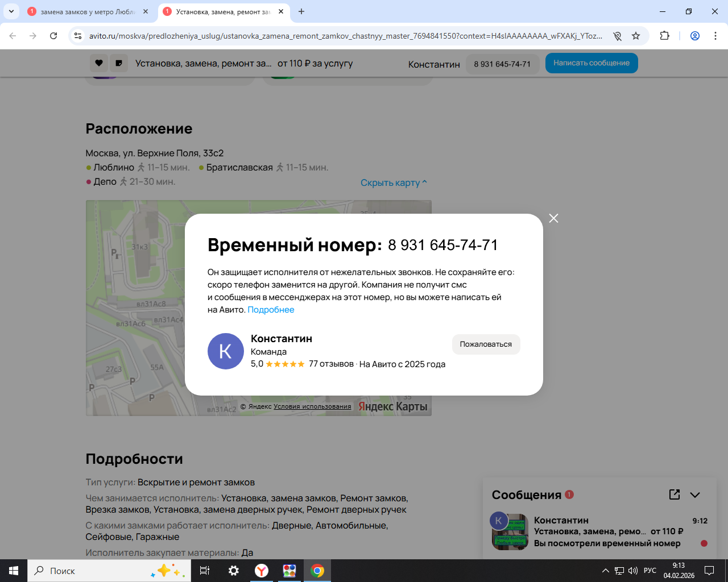Close the temporary number popup

click(x=553, y=218)
